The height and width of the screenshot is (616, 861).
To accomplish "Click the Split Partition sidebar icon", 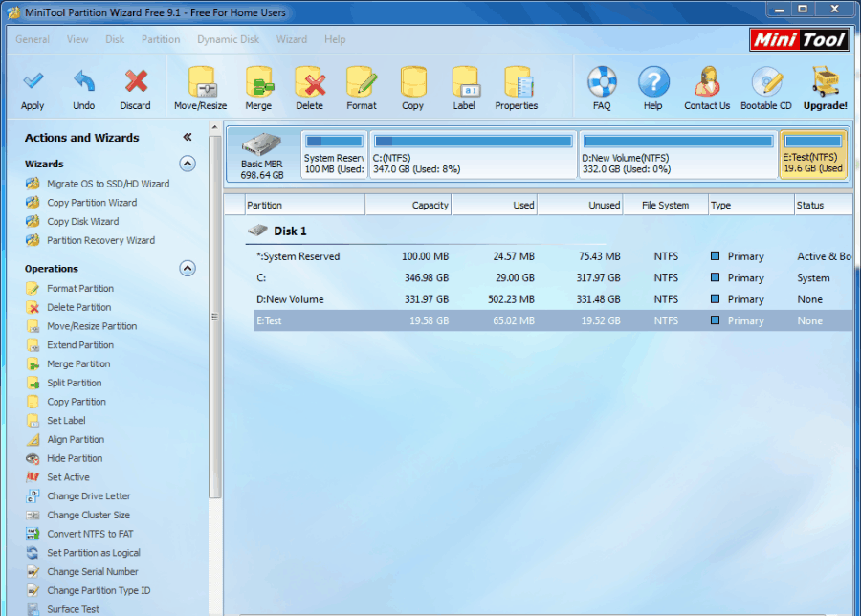I will click(x=33, y=383).
